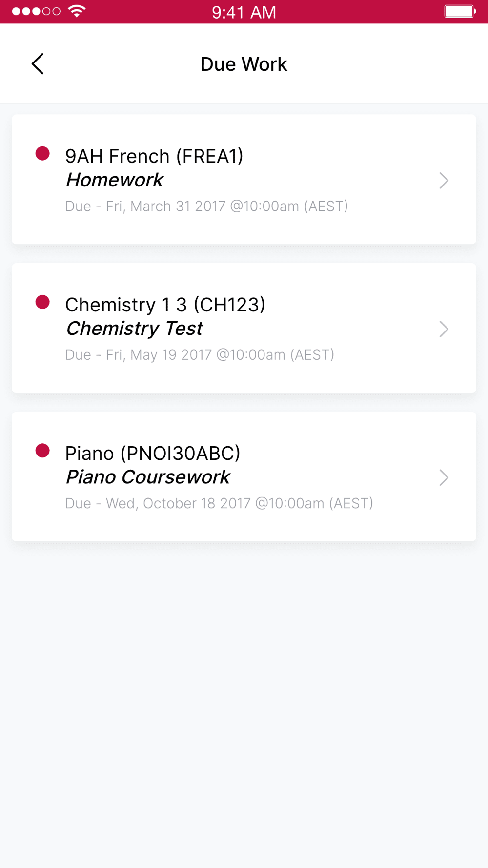
Task: Tap the battery indicator icon
Action: [x=460, y=11]
